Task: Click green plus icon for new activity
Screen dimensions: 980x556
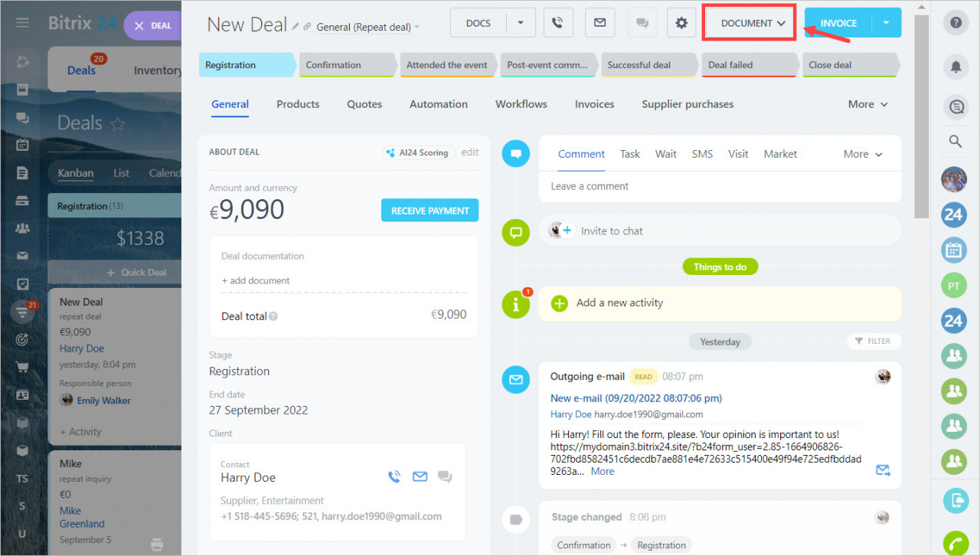Action: click(560, 303)
